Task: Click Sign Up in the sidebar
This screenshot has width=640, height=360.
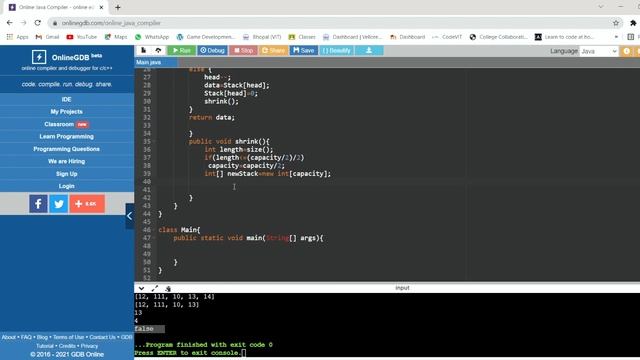Action: click(67, 174)
